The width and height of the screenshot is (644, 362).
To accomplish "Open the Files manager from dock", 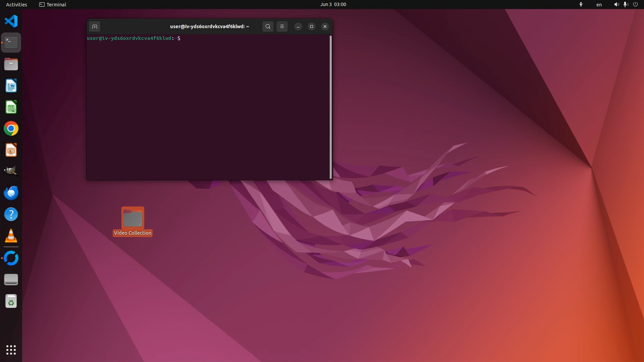I will click(x=11, y=64).
